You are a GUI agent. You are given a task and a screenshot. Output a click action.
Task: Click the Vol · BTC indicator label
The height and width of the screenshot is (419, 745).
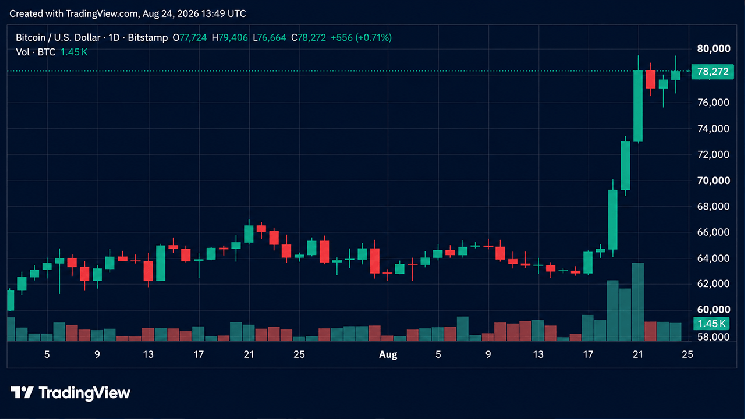point(36,52)
